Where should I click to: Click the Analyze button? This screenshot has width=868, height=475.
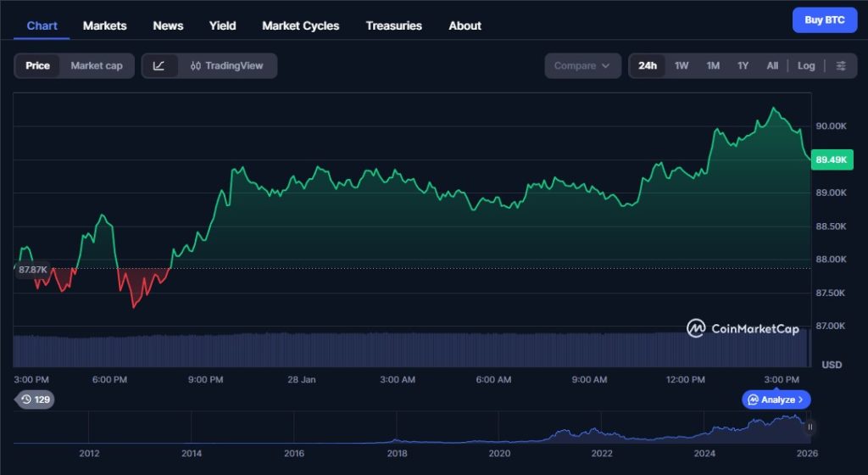click(x=776, y=400)
